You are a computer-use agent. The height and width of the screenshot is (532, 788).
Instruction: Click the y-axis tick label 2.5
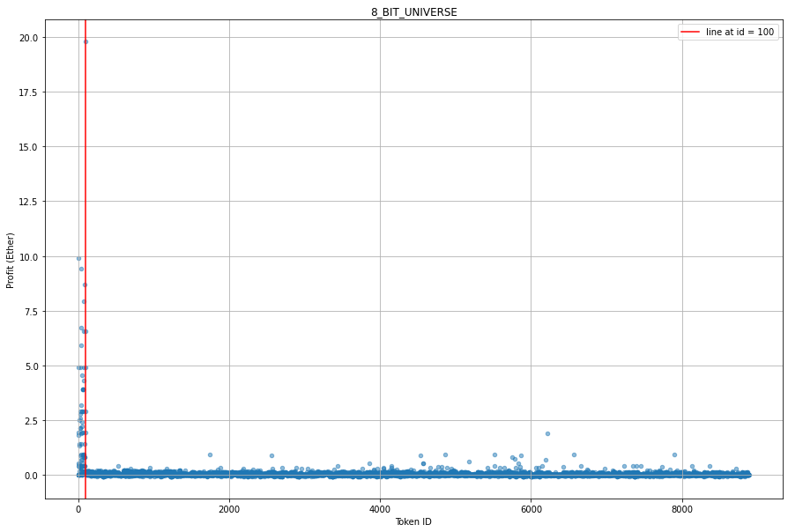pos(32,421)
